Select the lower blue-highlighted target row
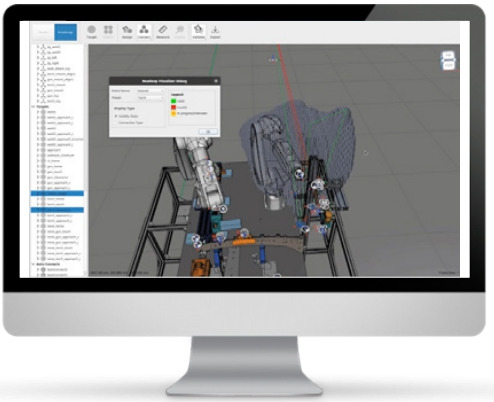The height and width of the screenshot is (402, 494). click(57, 210)
